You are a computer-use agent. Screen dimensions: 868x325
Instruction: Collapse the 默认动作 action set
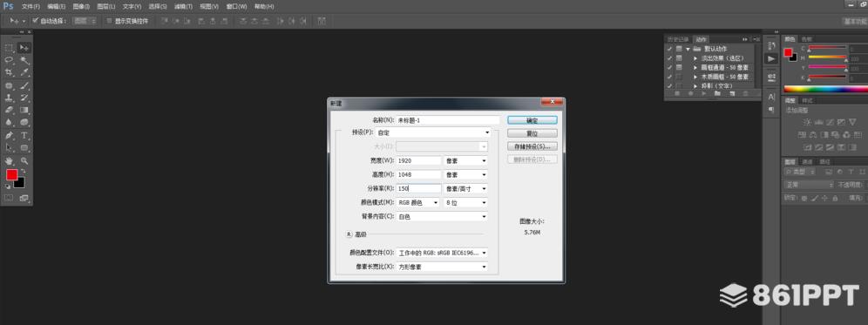click(688, 49)
